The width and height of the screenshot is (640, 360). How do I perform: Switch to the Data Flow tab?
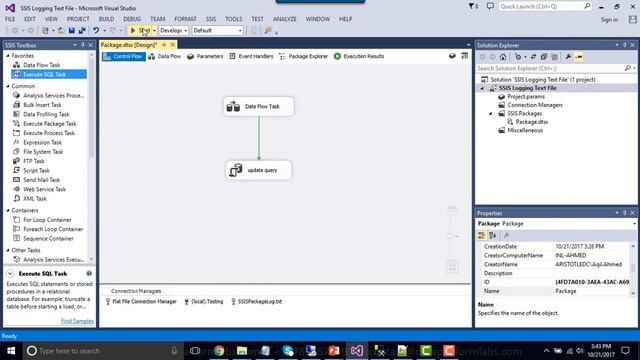tap(165, 56)
